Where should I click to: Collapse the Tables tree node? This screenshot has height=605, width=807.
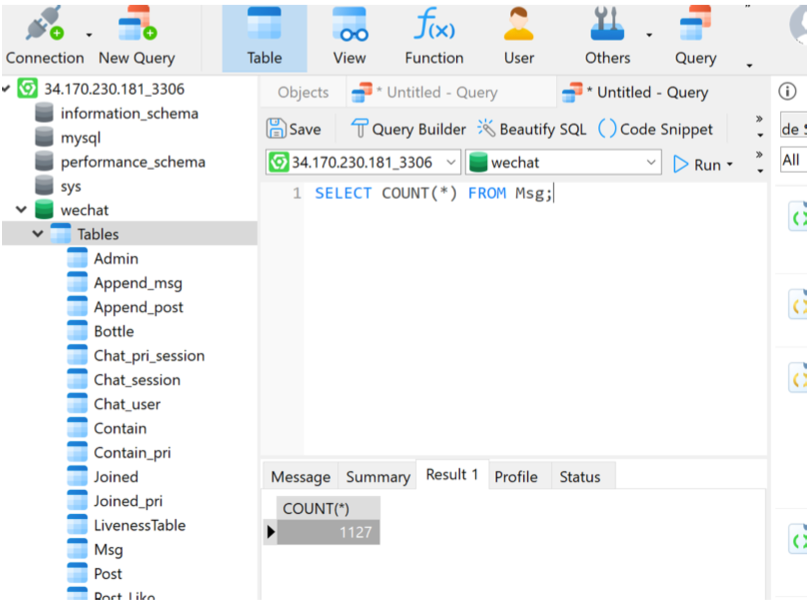click(38, 234)
